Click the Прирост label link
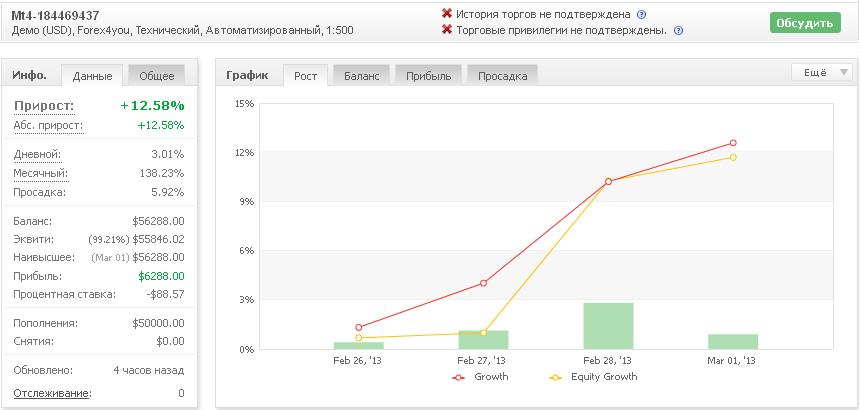The width and height of the screenshot is (860, 410). point(44,106)
